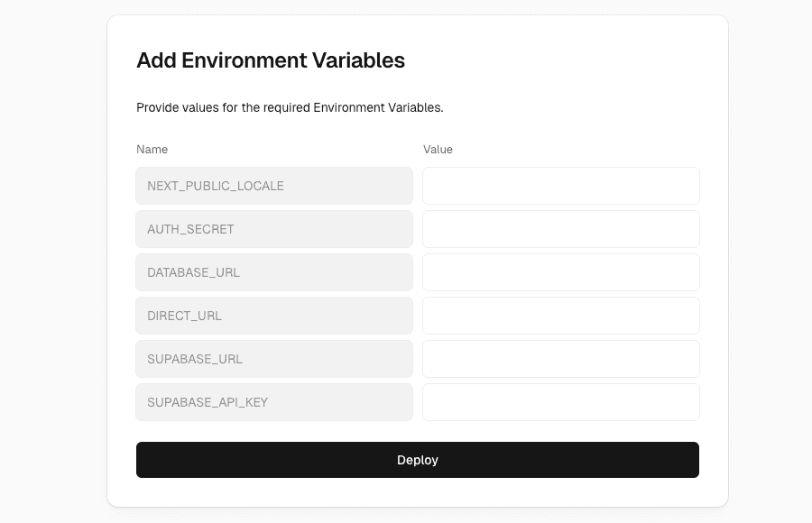812x523 pixels.
Task: Focus the DIRECT_URL value field
Action: point(560,316)
